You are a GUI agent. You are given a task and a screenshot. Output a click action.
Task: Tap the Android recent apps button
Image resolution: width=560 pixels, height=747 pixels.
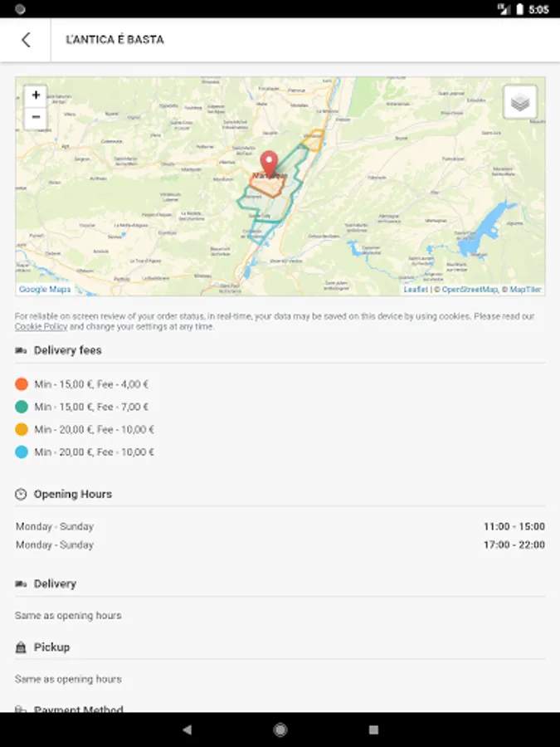click(x=374, y=730)
